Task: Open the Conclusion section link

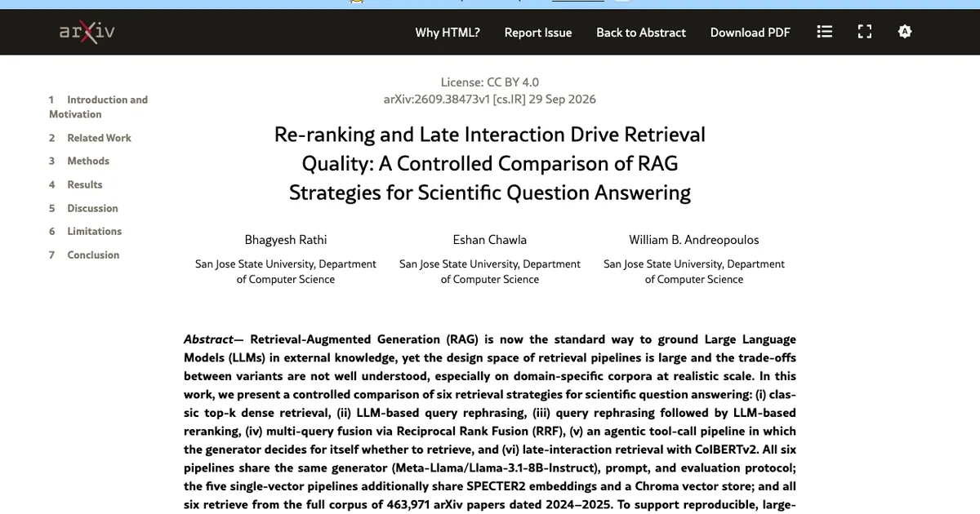Action: click(x=84, y=255)
